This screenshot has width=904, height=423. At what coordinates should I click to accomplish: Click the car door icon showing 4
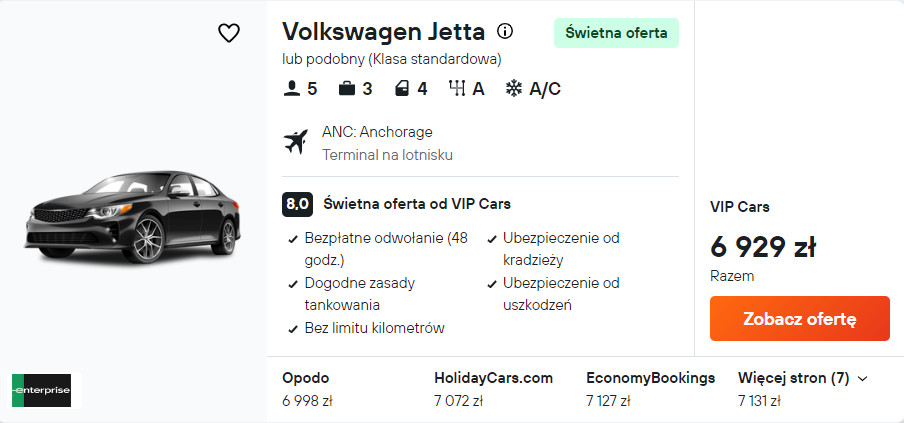click(402, 89)
